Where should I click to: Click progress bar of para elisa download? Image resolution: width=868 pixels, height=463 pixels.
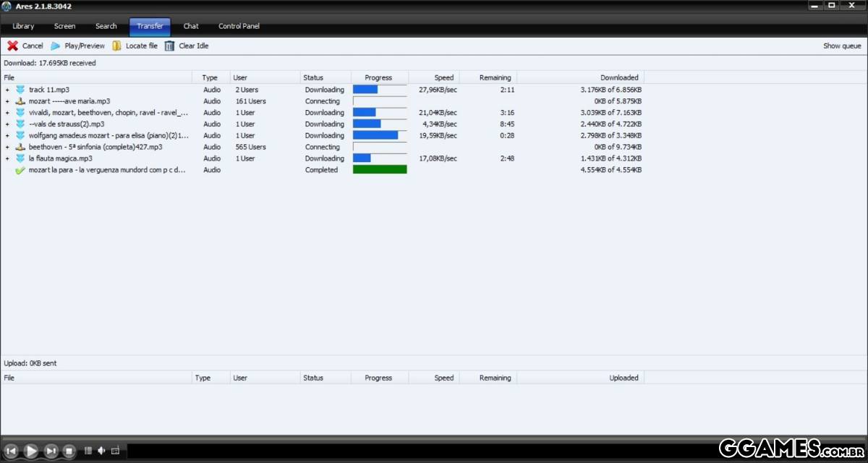pos(380,135)
